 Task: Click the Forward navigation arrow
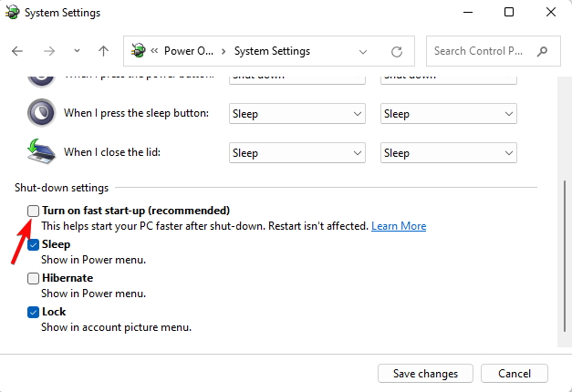(x=47, y=51)
